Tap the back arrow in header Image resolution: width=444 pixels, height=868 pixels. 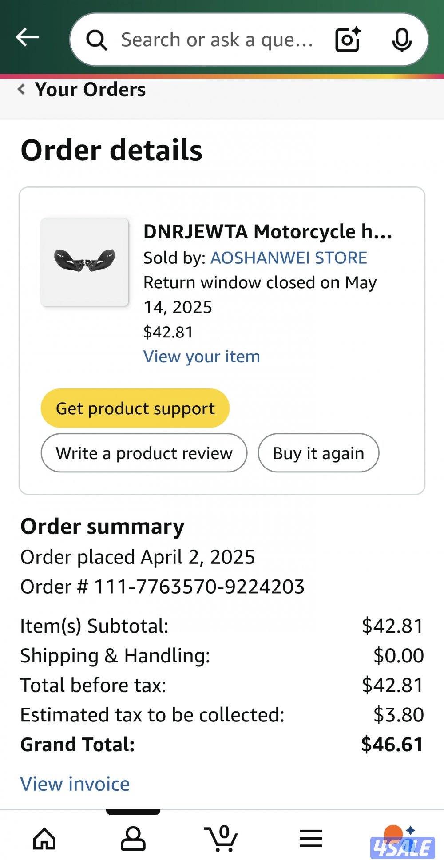tap(28, 37)
